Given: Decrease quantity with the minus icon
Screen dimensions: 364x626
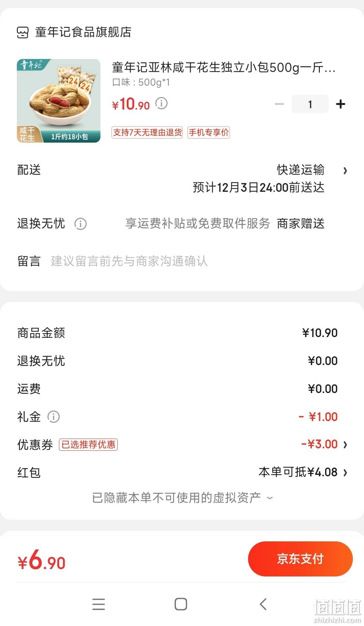Looking at the screenshot, I should pos(279,104).
